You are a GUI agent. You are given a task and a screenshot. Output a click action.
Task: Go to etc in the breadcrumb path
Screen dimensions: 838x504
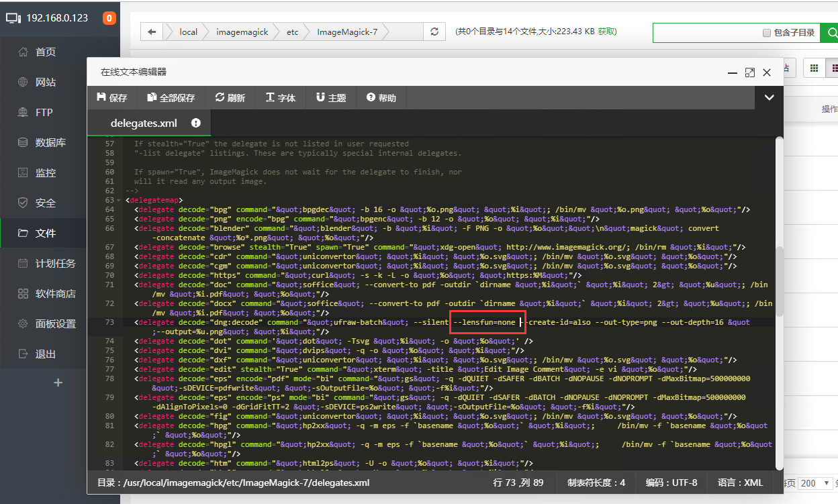coord(293,32)
